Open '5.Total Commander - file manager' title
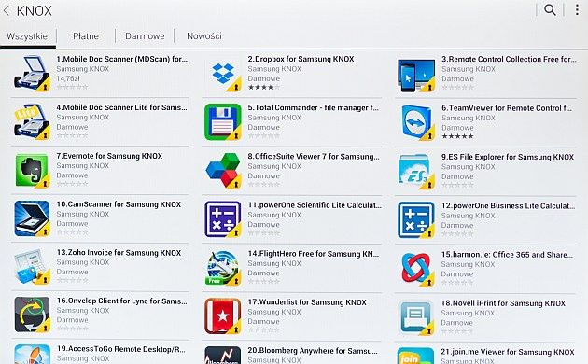588x364 pixels. [313, 107]
